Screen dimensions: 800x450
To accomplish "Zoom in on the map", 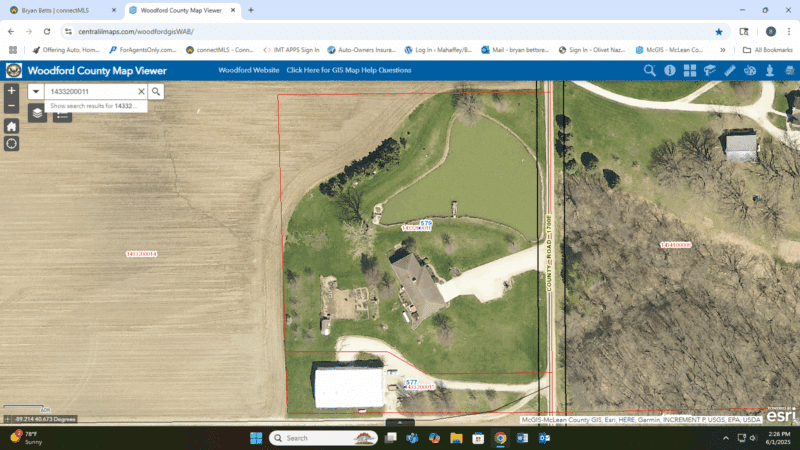I will 11,90.
